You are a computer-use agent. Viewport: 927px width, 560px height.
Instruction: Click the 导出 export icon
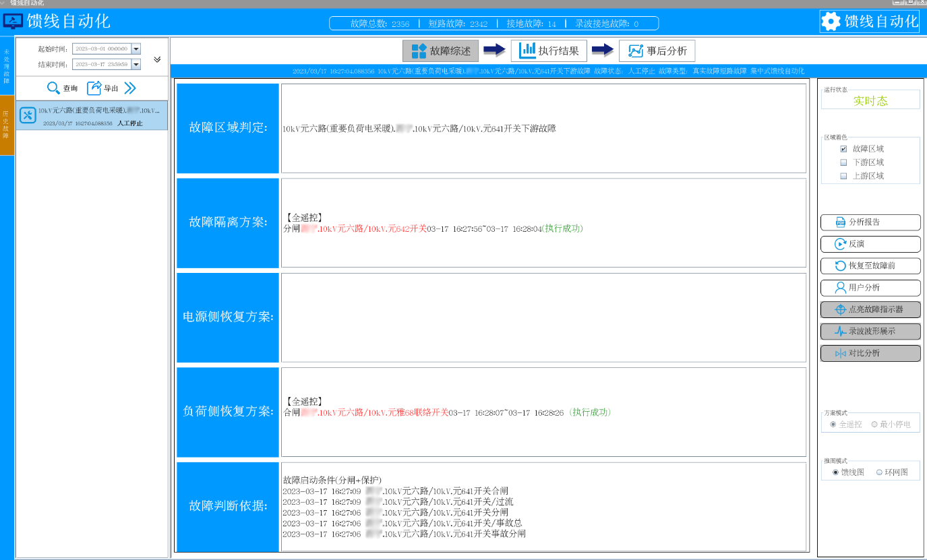(x=94, y=88)
